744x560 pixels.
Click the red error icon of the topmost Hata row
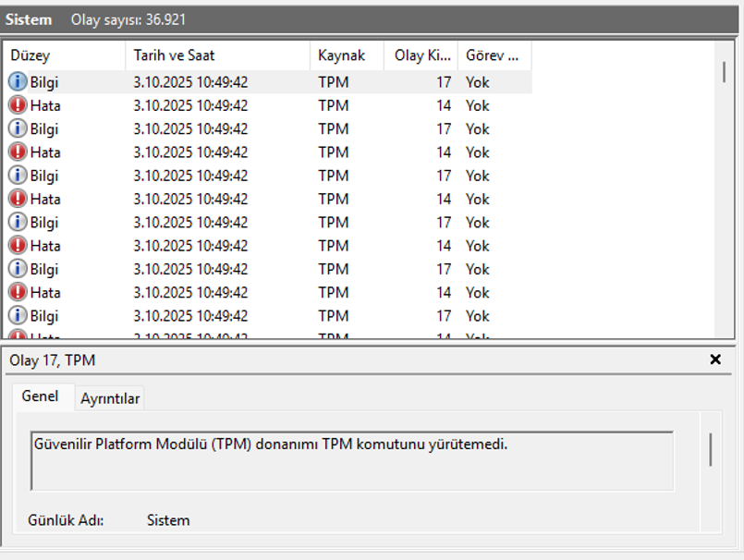[x=18, y=104]
